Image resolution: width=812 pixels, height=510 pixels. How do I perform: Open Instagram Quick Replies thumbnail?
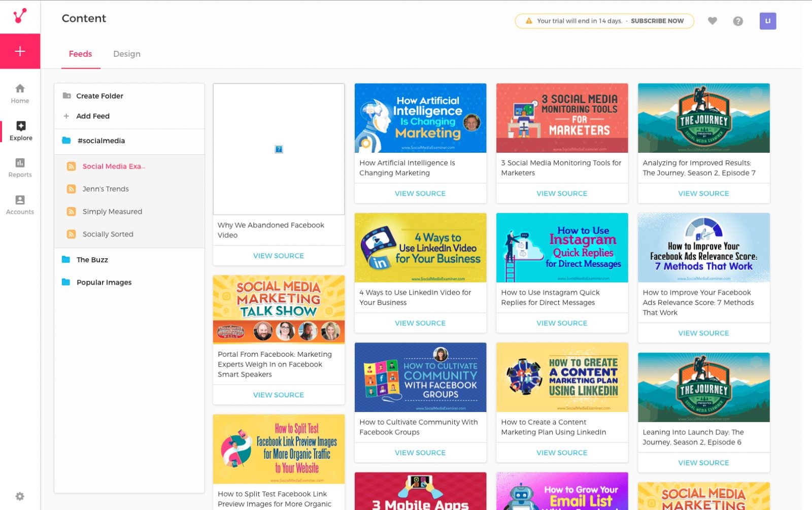(562, 248)
